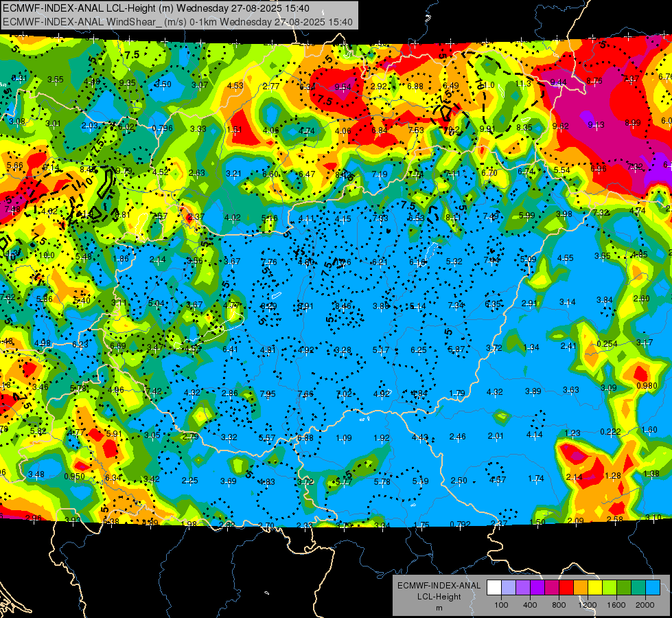Click the wind shear value '1.79'
Screen dimensions: 672x618
457,393
